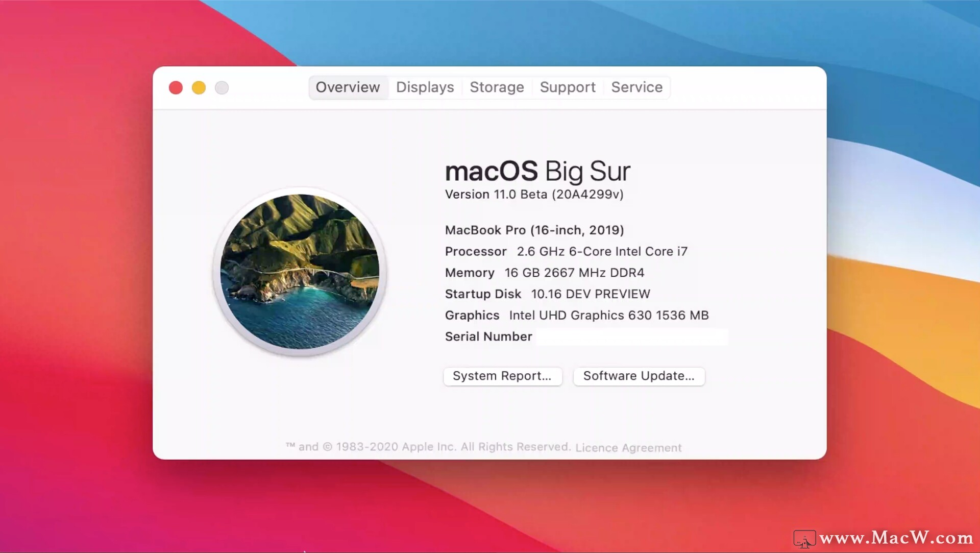The image size is (980, 553).
Task: Click the Big Sur circular image
Action: [300, 272]
